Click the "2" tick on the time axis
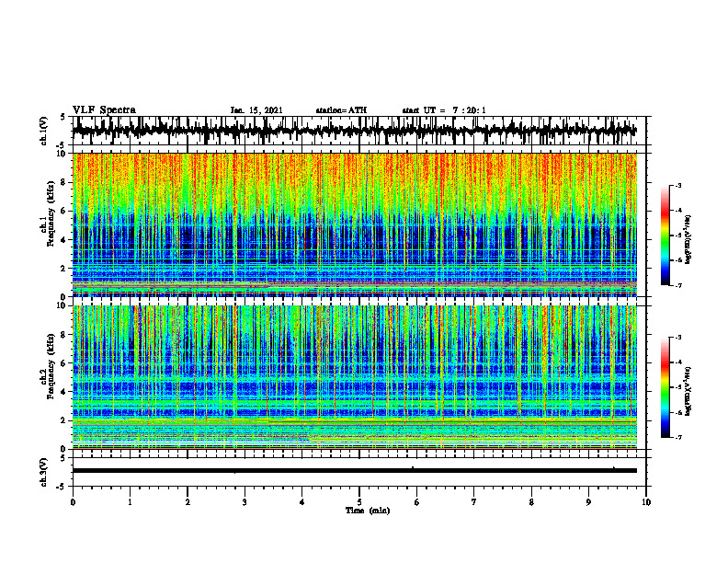Image resolution: width=728 pixels, height=563 pixels. 188,502
